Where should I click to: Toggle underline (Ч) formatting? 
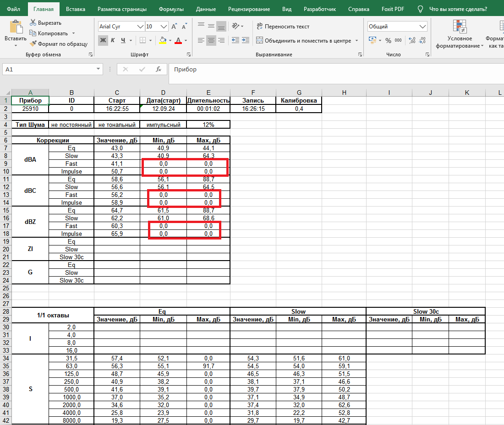[123, 40]
